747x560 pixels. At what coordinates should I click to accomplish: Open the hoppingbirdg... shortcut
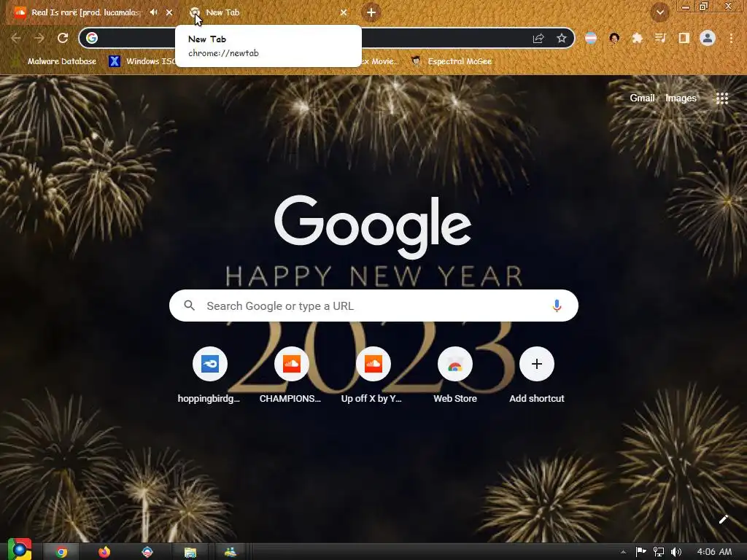click(x=209, y=376)
